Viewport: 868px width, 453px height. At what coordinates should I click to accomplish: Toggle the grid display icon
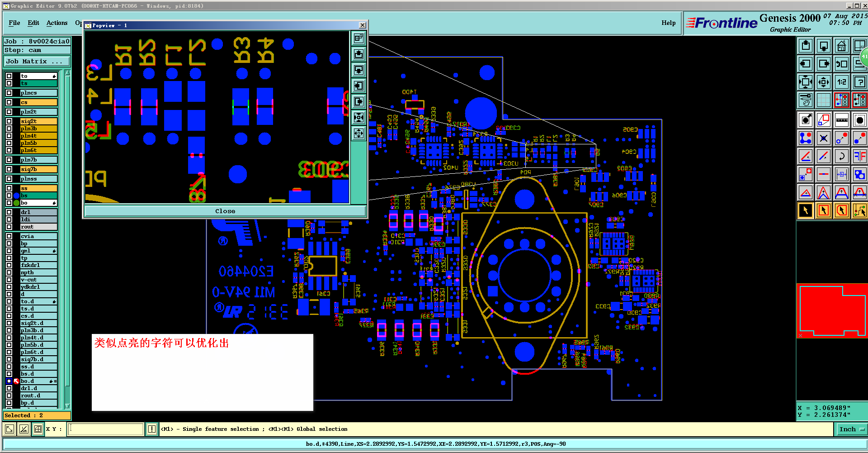(824, 100)
